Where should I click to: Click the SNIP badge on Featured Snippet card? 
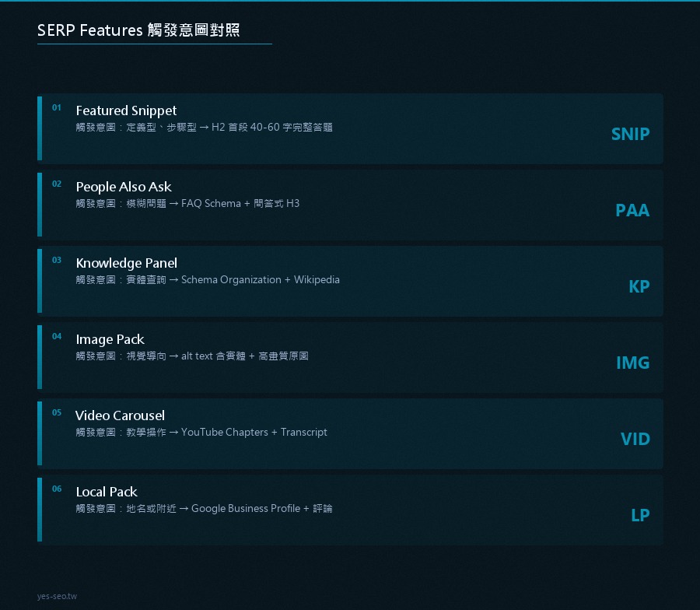pos(630,134)
